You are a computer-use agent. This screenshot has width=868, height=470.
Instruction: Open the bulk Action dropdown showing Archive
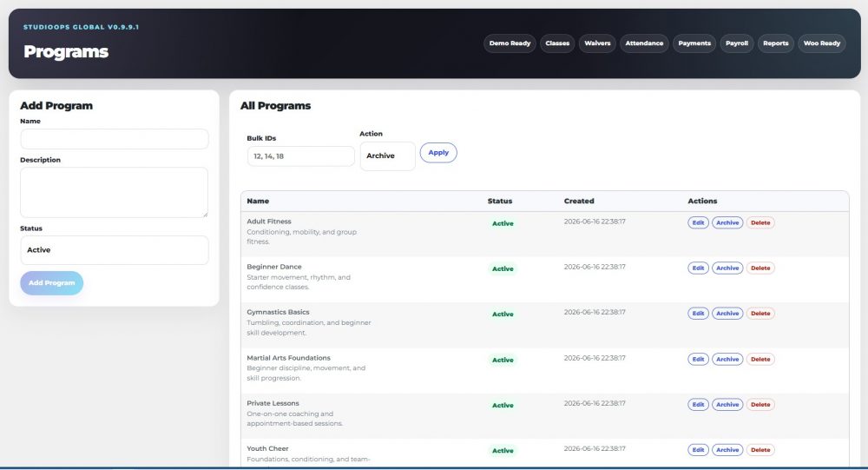coord(387,156)
